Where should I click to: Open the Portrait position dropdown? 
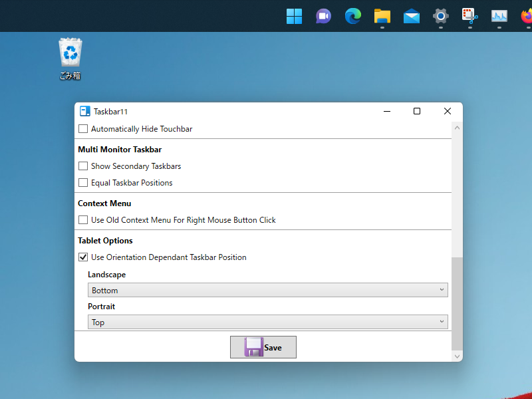[x=268, y=322]
